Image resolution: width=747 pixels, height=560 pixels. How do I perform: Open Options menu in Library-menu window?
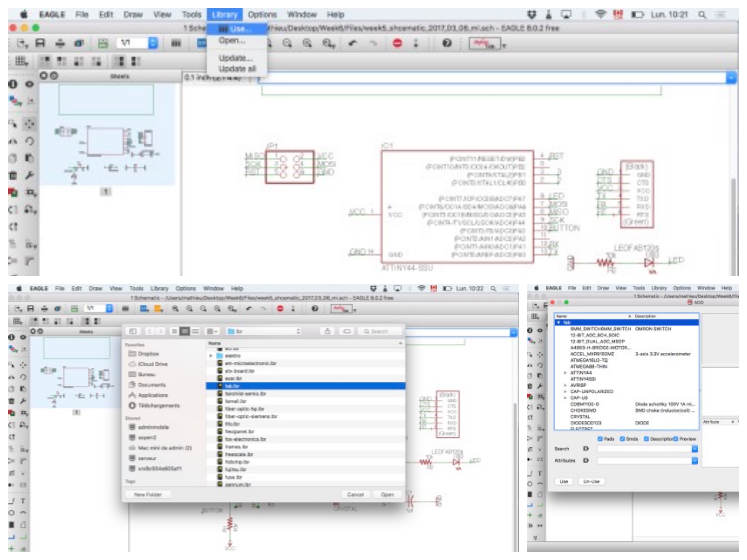(262, 15)
